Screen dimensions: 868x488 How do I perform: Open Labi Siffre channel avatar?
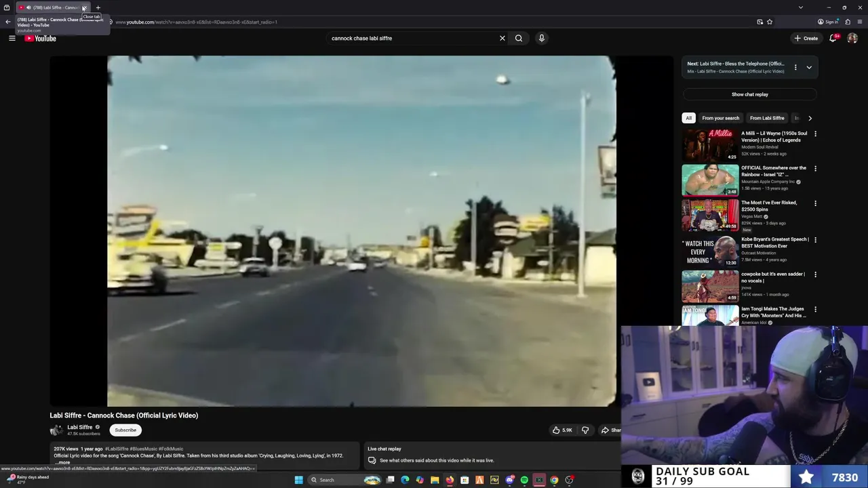tap(56, 430)
